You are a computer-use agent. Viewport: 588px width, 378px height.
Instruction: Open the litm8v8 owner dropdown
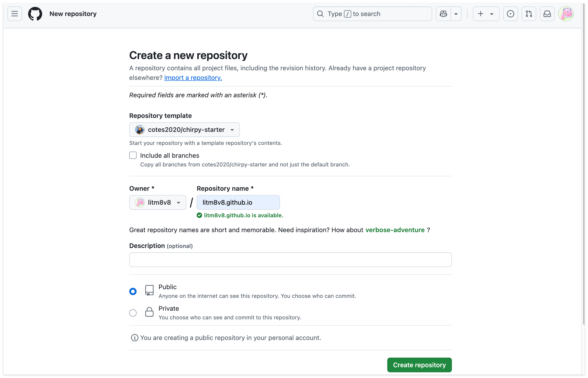157,202
